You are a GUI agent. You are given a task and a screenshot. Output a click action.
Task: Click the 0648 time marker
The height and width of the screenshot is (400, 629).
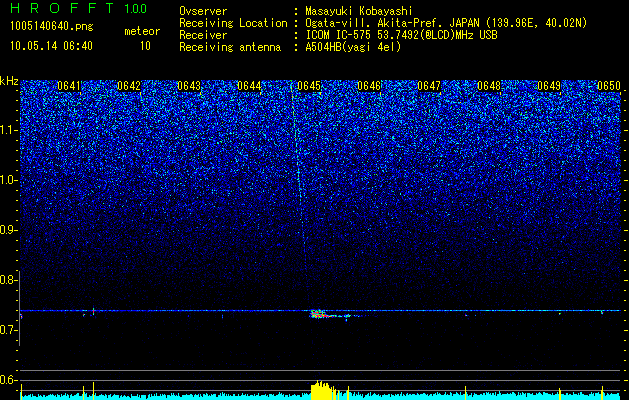click(x=489, y=86)
